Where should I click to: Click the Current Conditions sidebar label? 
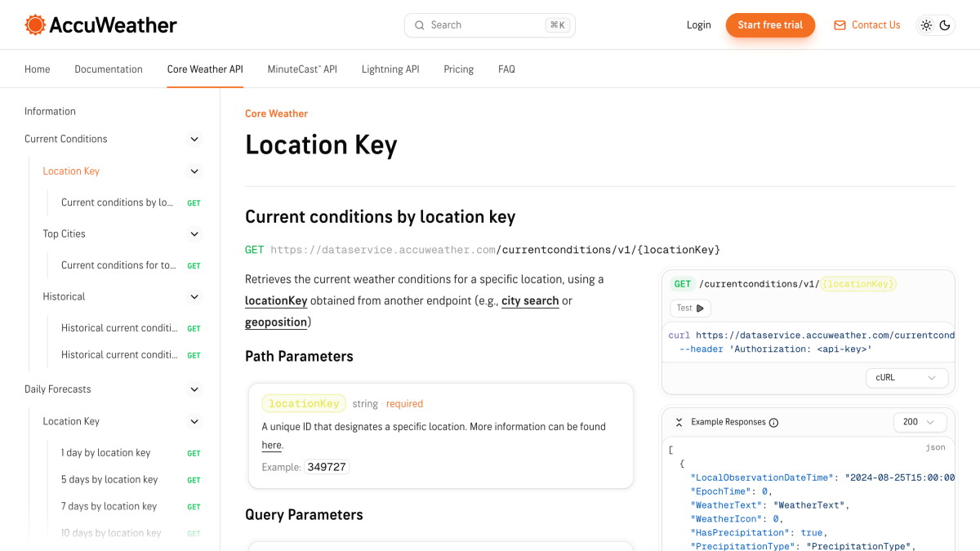66,140
